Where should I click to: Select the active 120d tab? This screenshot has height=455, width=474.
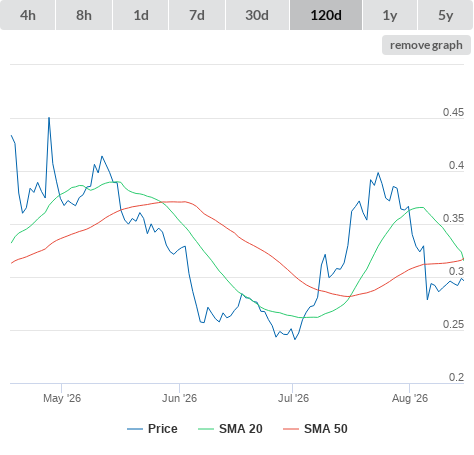(x=326, y=15)
